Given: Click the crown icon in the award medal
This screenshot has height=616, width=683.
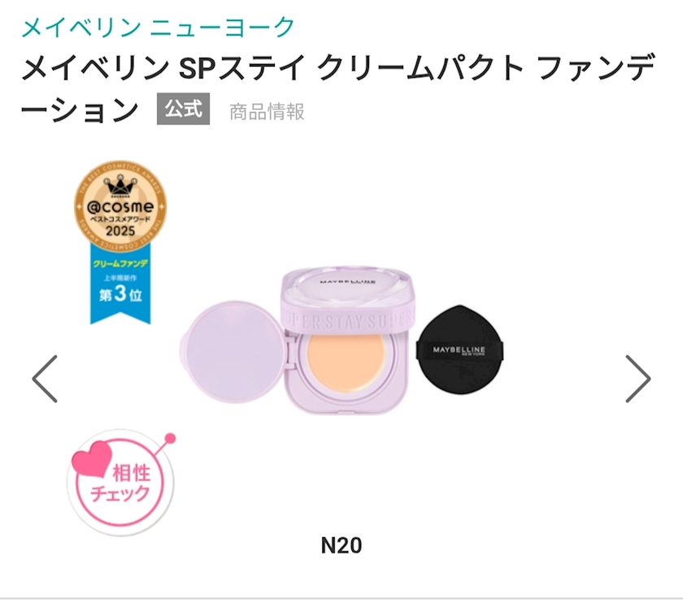Looking at the screenshot, I should click(x=120, y=186).
